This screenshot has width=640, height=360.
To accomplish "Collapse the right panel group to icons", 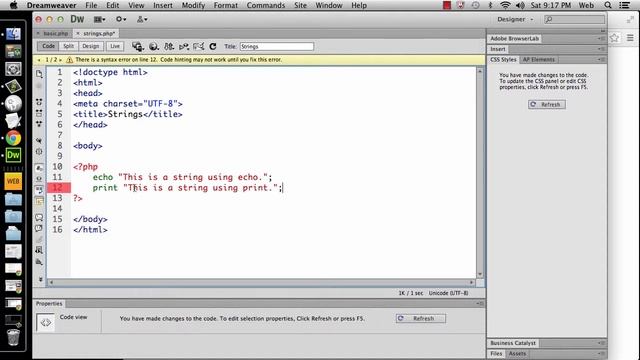I will (603, 31).
